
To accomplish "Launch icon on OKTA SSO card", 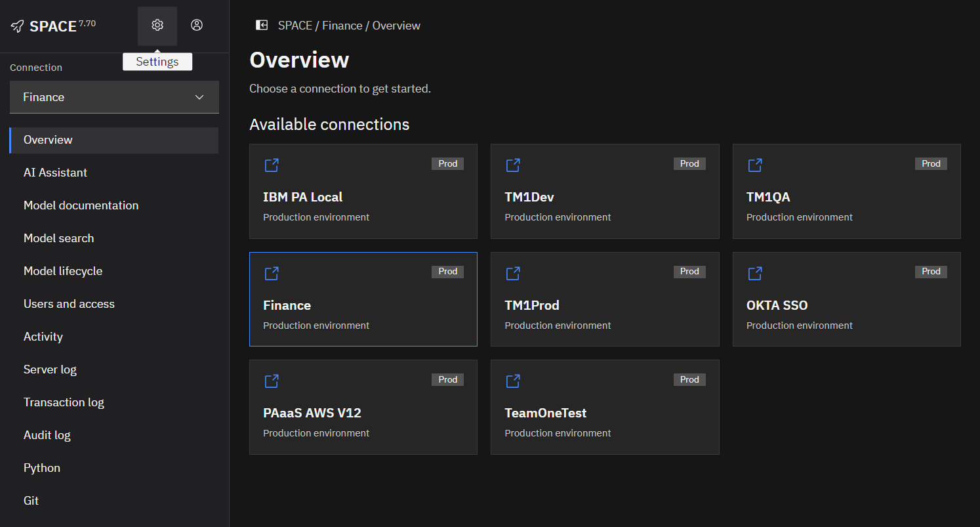I will pos(755,274).
